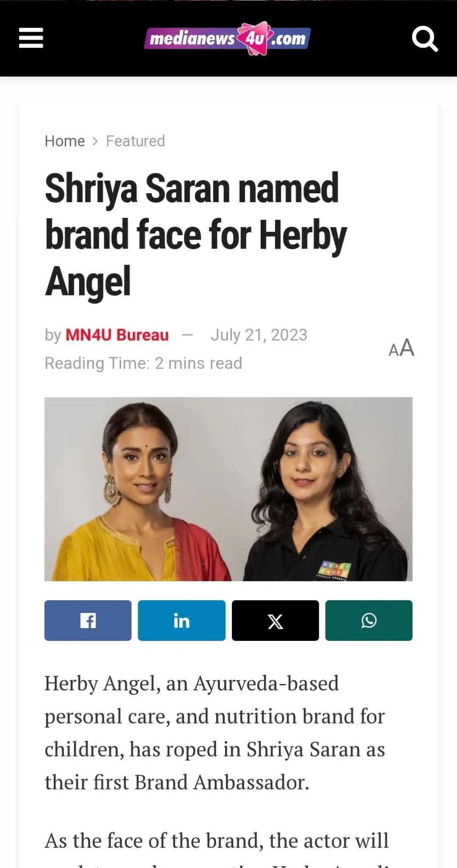
Task: Share article on Facebook
Action: 88,620
